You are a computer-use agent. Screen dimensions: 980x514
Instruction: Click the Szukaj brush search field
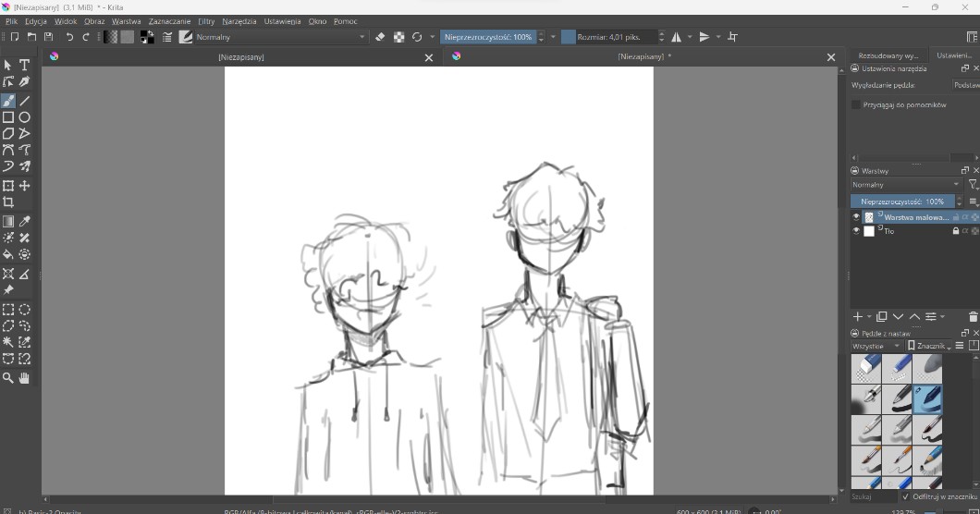(872, 497)
